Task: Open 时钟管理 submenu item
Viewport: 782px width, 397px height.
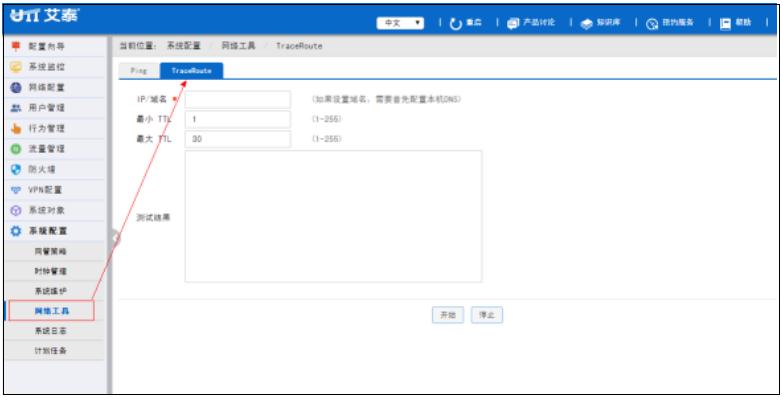Action: pyautogui.click(x=51, y=271)
